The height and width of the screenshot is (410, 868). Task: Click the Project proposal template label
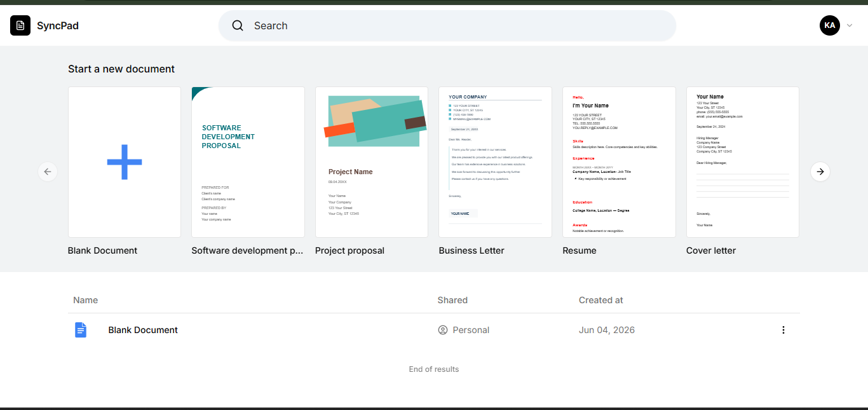point(349,250)
